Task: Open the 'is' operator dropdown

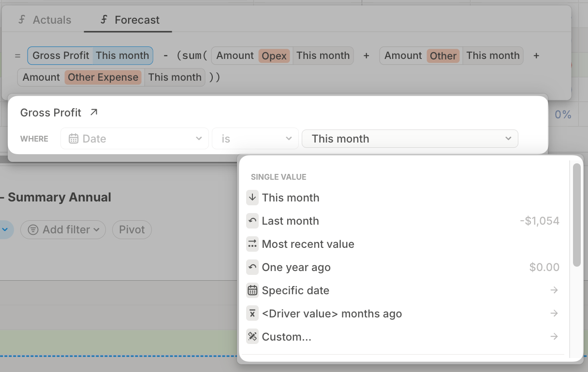Action: click(x=255, y=139)
